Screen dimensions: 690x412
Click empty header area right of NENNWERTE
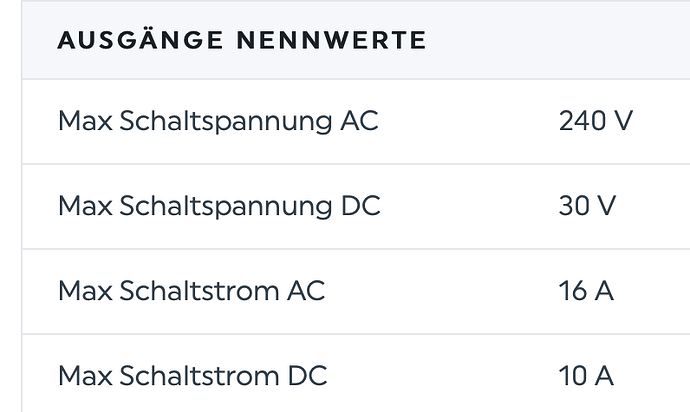[550, 41]
